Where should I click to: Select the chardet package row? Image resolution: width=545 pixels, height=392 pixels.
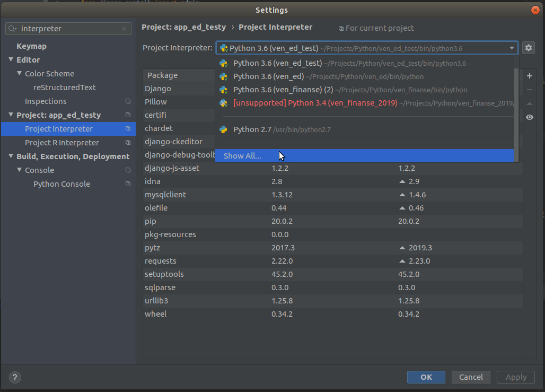point(179,128)
